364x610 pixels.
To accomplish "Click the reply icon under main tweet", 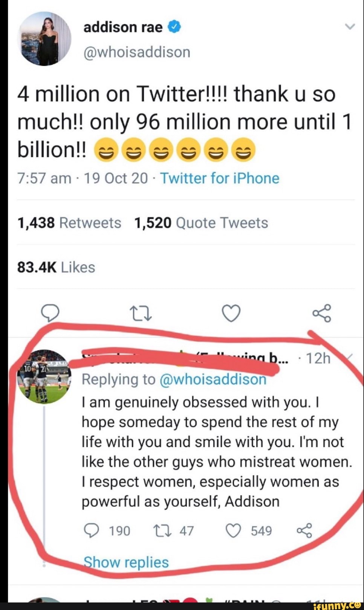I will pyautogui.click(x=50, y=313).
